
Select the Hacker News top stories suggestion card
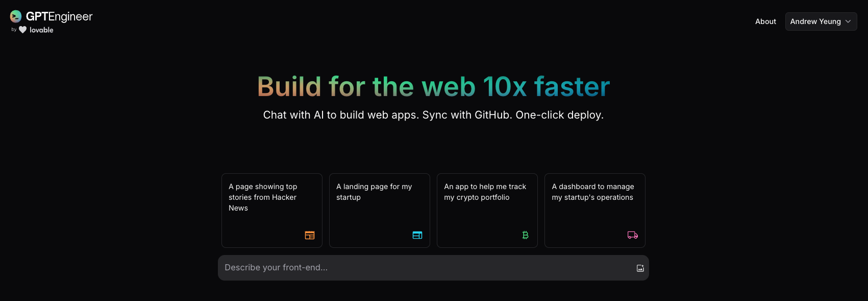272,211
